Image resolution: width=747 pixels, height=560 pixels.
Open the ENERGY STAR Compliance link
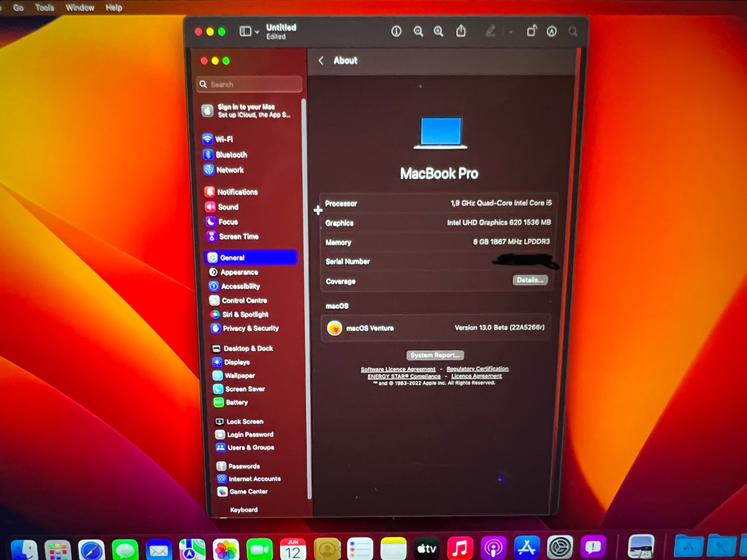[404, 376]
